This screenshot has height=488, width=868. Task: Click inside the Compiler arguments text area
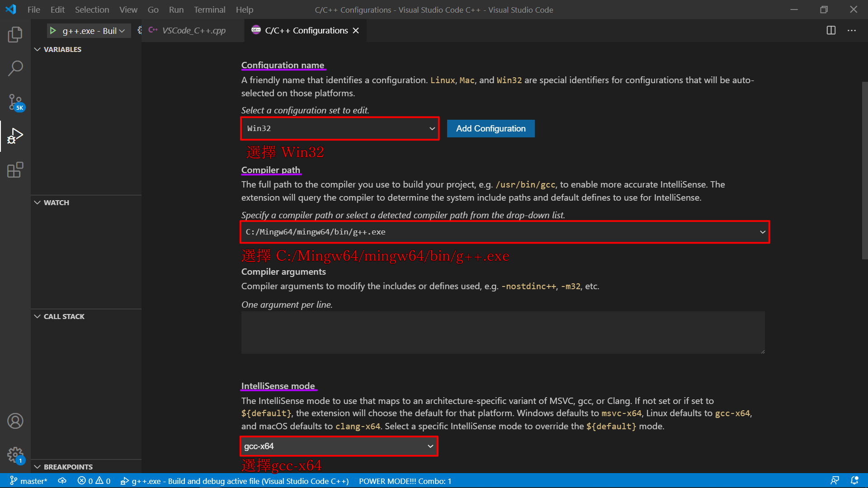tap(503, 332)
